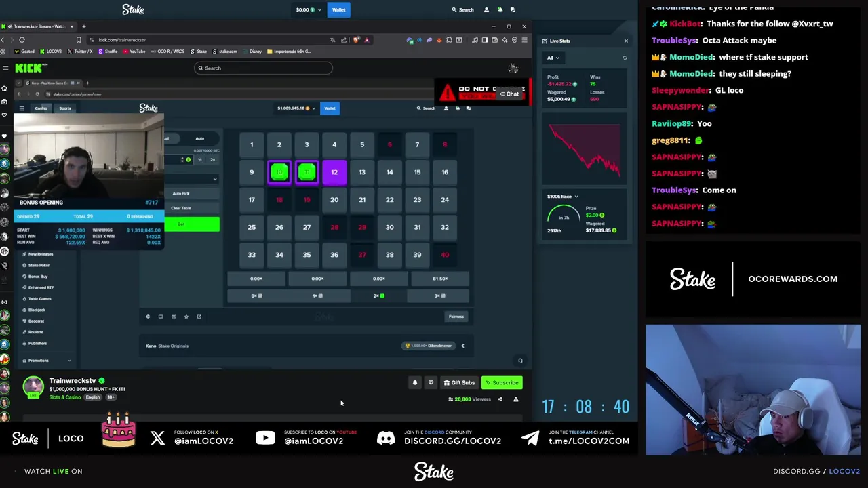Open Blackjack in the Stake sidebar

[x=35, y=310]
